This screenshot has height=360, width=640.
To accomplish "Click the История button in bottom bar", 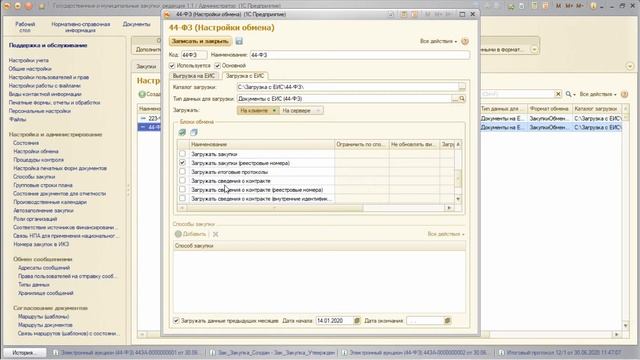I will point(25,353).
